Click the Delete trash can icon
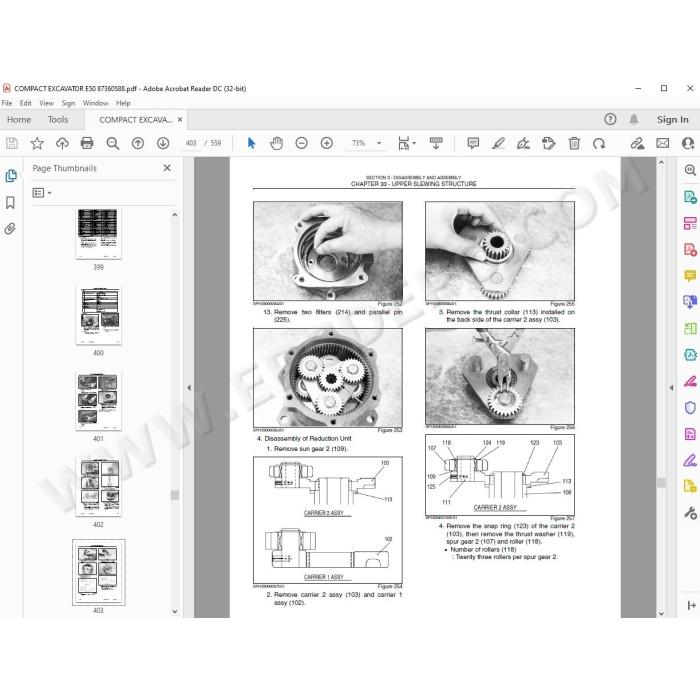 coord(574,143)
